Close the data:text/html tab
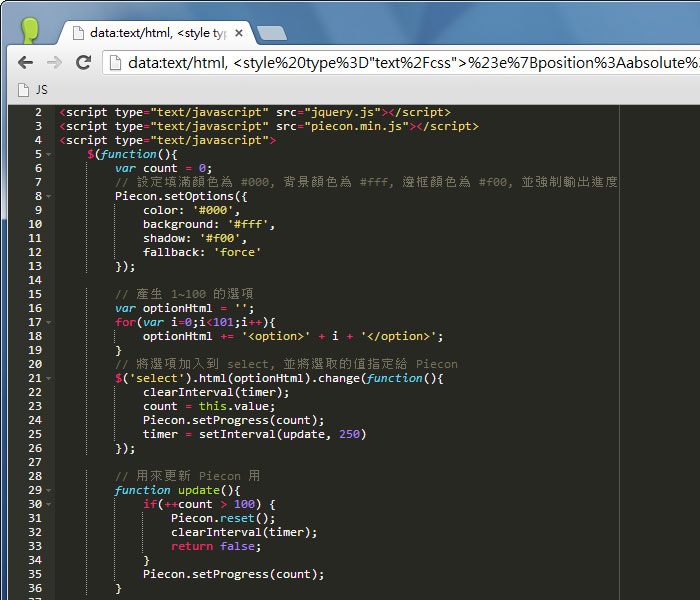Image resolution: width=700 pixels, height=600 pixels. [x=237, y=33]
